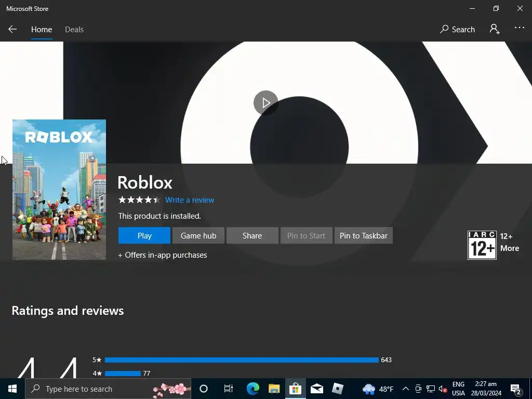The image size is (532, 399).
Task: Open the three-dots more menu
Action: [x=519, y=28]
